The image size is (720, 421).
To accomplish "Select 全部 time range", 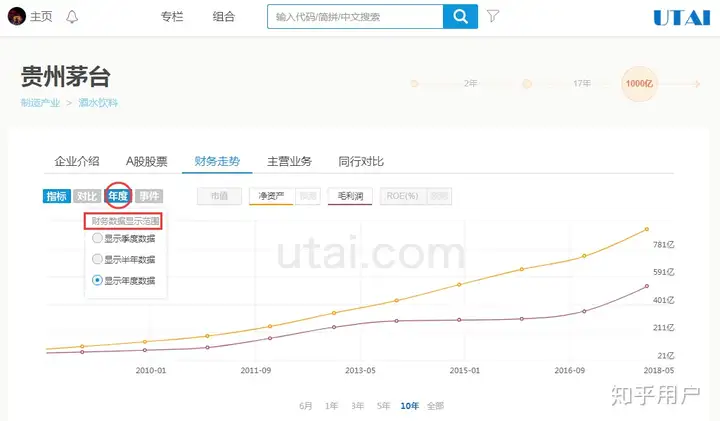I will 435,406.
